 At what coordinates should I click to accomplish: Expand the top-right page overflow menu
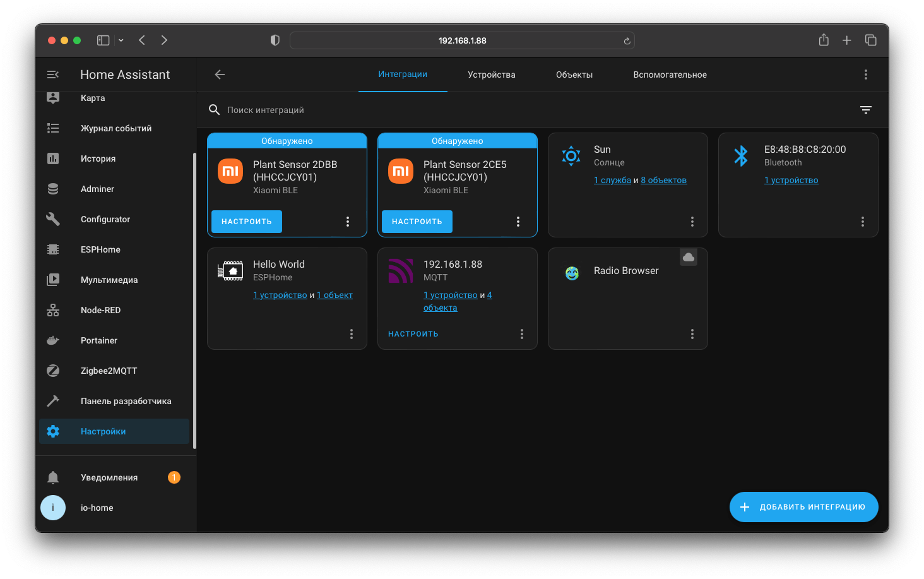(x=866, y=75)
